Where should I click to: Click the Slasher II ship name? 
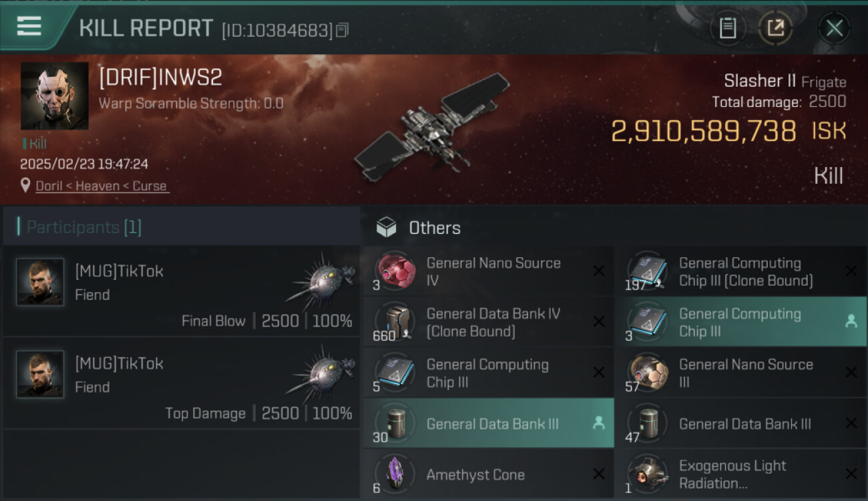point(760,81)
